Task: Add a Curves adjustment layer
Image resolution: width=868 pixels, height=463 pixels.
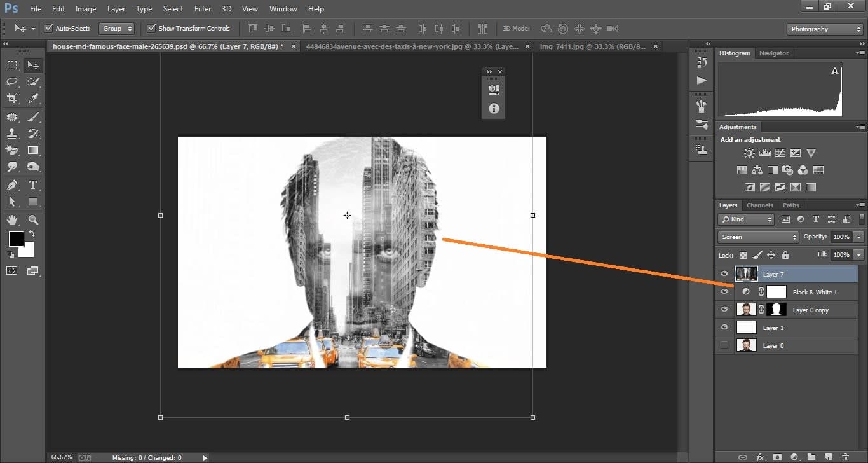Action: click(780, 153)
